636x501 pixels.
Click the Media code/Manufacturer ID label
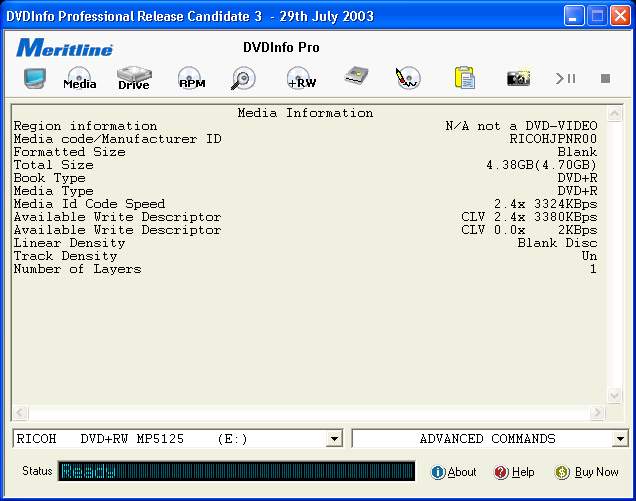(x=118, y=139)
